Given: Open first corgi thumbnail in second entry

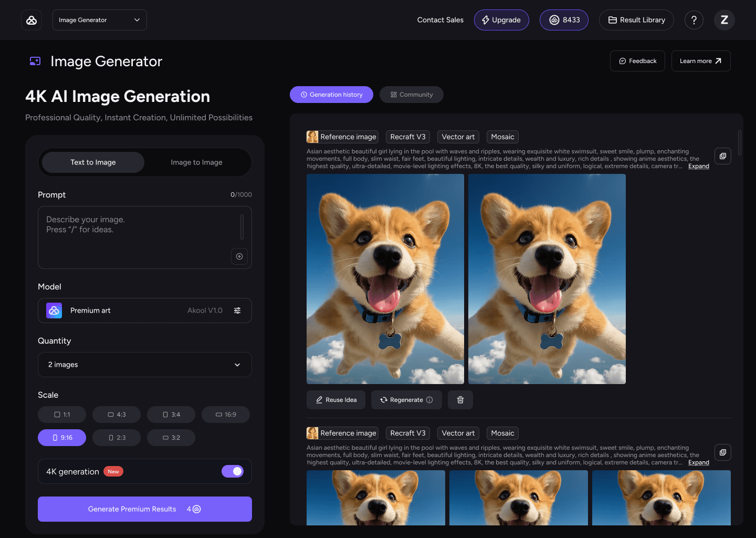Looking at the screenshot, I should (x=376, y=498).
